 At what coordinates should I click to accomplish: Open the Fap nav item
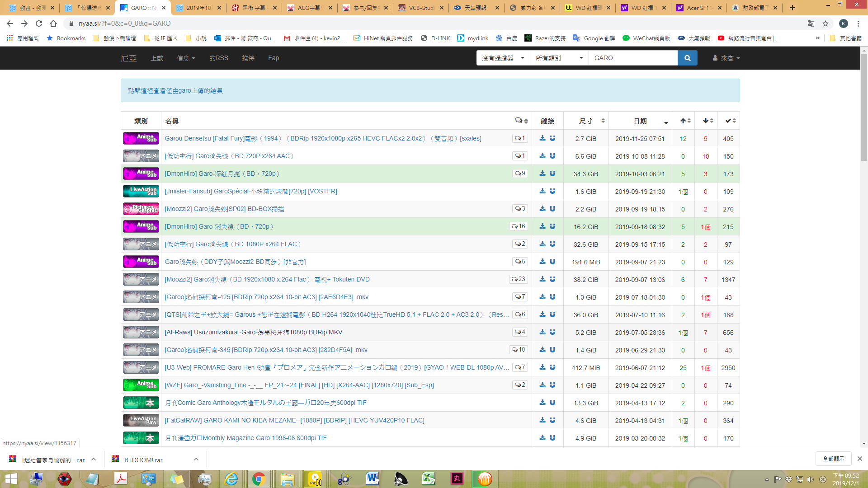[274, 58]
